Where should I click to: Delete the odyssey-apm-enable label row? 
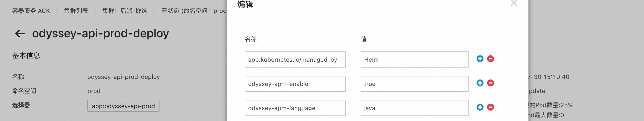point(491,83)
